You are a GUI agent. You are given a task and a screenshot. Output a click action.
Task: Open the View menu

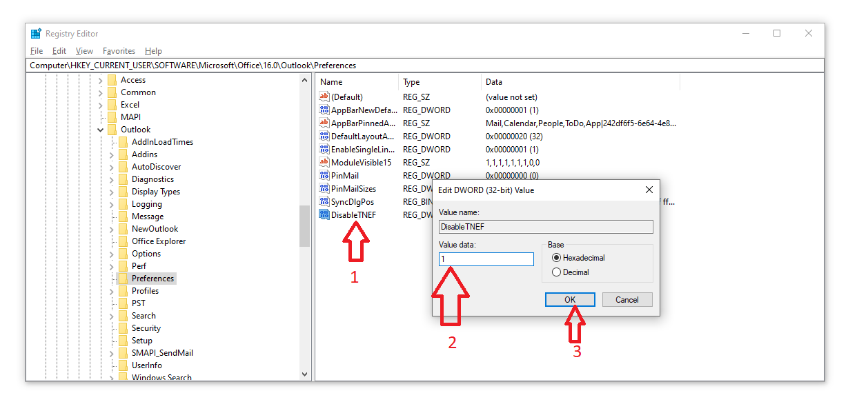coord(84,51)
